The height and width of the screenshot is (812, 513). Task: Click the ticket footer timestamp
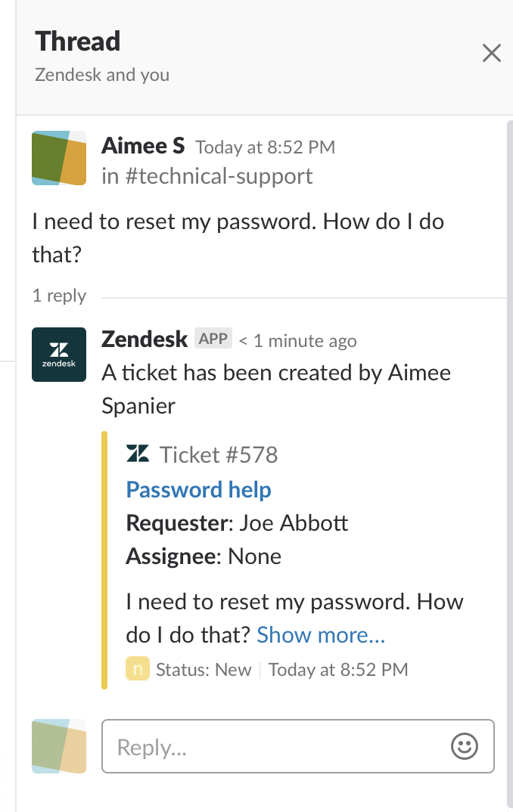(x=338, y=669)
